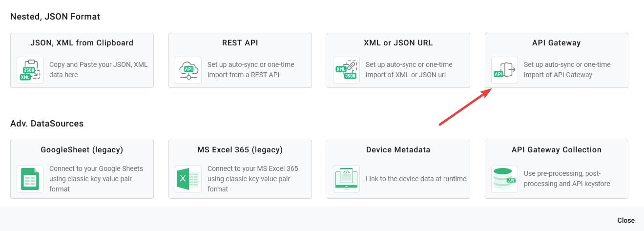Choose the REST API heading
The height and width of the screenshot is (231, 644).
[x=240, y=43]
